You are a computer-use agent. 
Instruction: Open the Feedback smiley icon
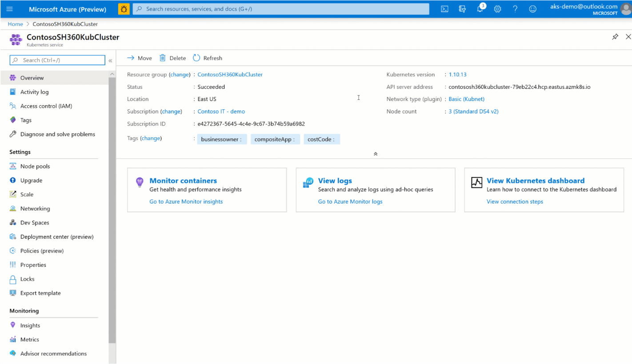[532, 8]
